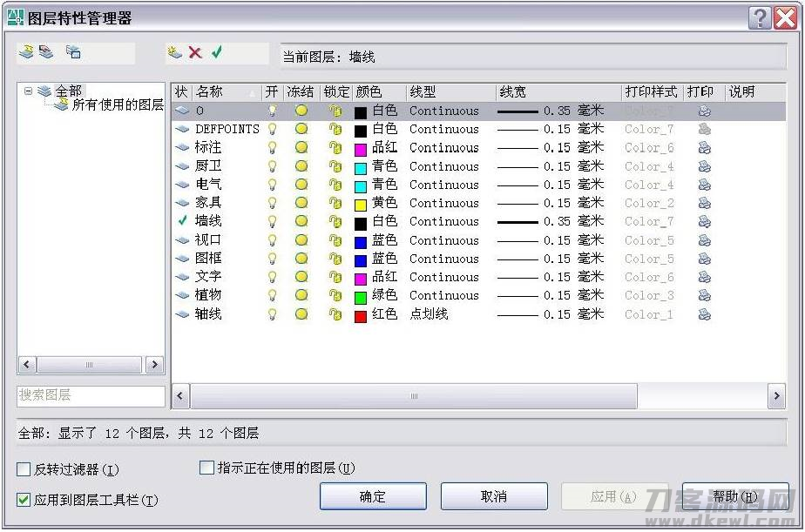Toggle plotting for layer 轴线 printer icon

[x=704, y=314]
